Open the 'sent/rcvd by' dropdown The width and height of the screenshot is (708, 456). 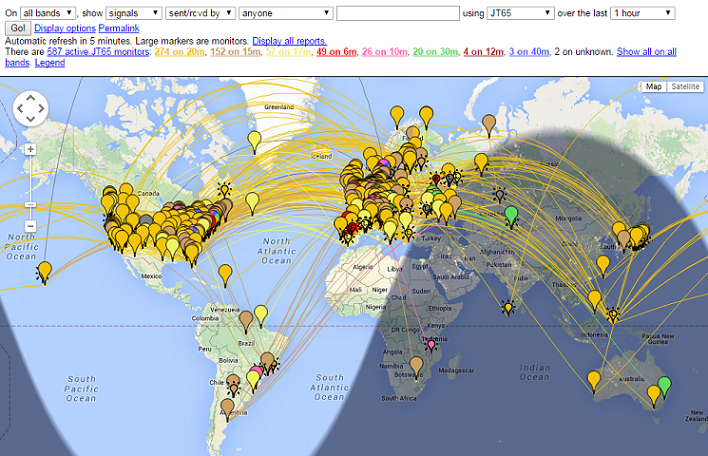(201, 13)
